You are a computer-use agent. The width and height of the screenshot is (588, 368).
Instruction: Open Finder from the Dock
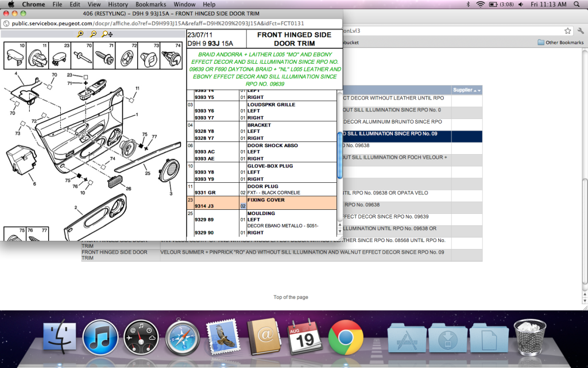[59, 336]
